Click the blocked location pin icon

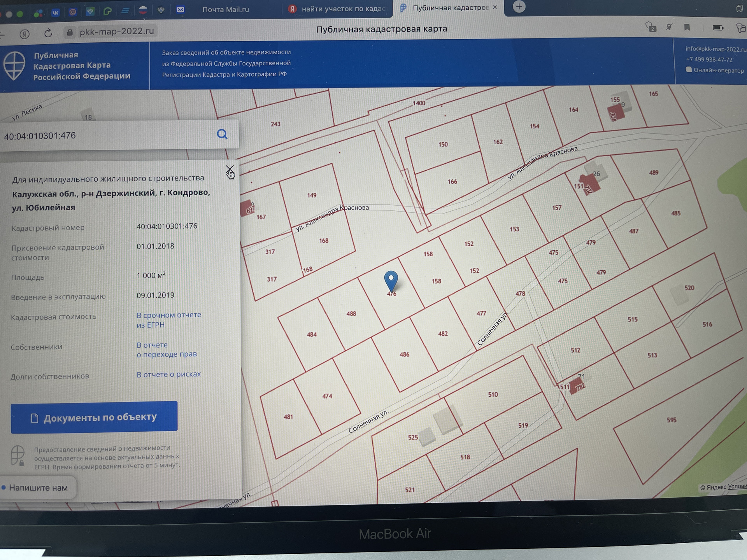(669, 27)
